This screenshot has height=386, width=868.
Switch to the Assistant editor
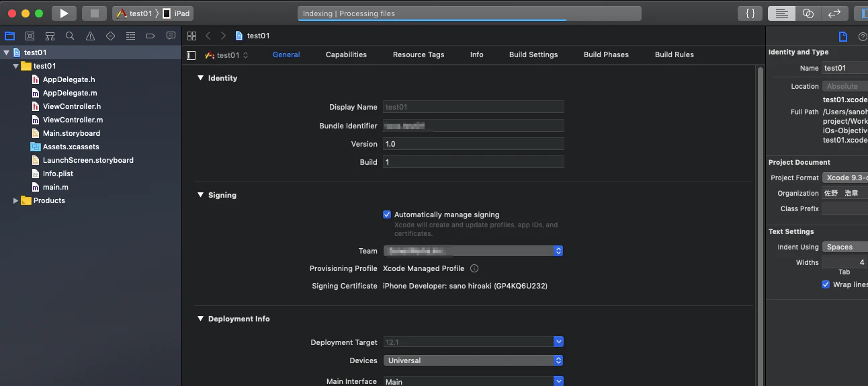tap(808, 13)
